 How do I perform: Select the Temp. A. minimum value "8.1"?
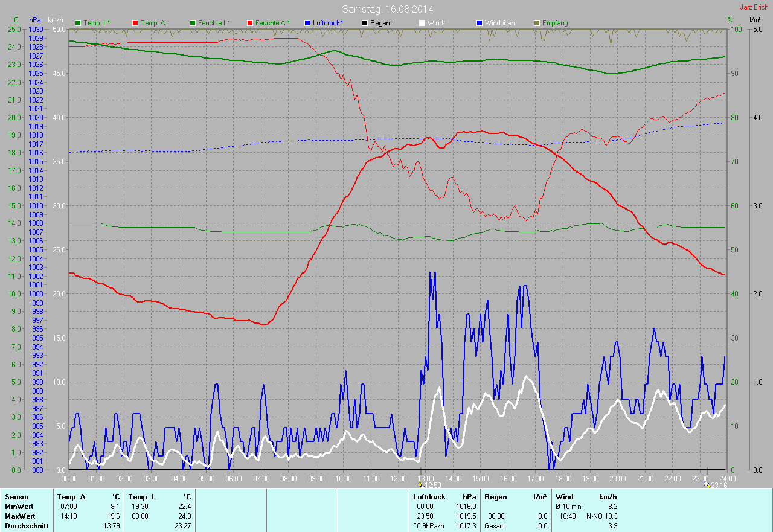(115, 507)
